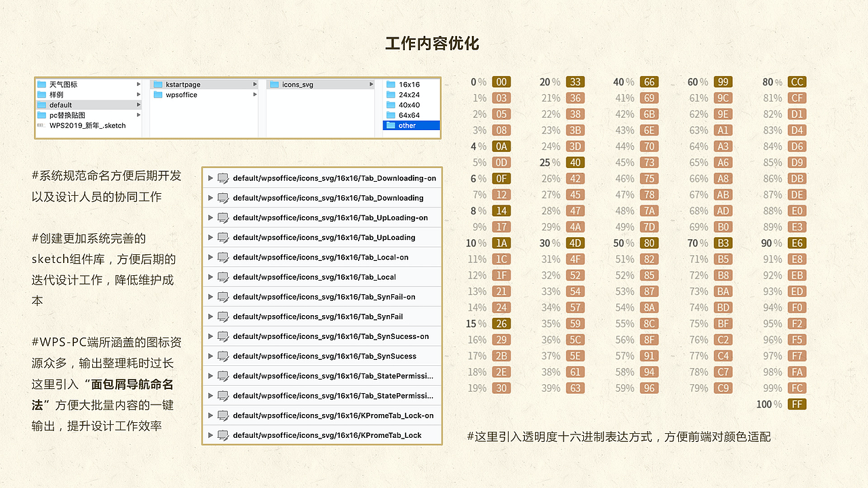This screenshot has width=868, height=488.
Task: Click the 0A hex swatch for 4%
Action: point(501,146)
